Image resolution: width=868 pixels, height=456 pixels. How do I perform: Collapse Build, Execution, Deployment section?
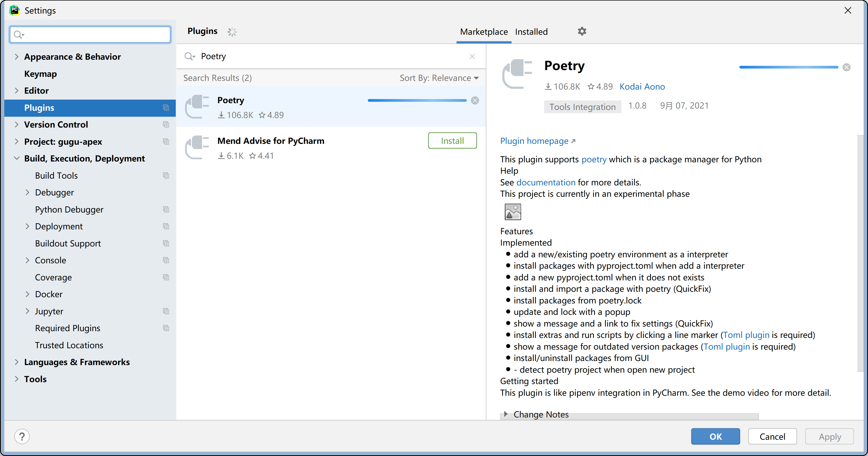16,159
